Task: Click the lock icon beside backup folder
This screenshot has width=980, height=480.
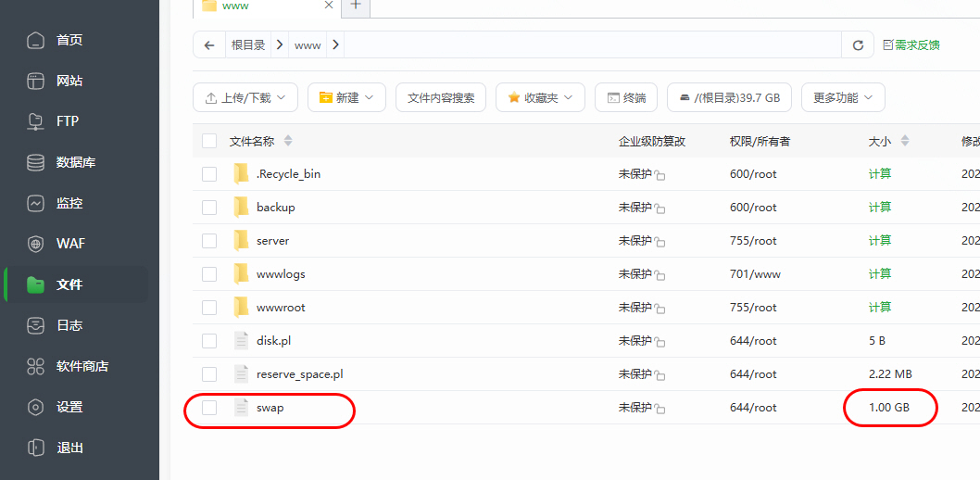Action: (660, 208)
